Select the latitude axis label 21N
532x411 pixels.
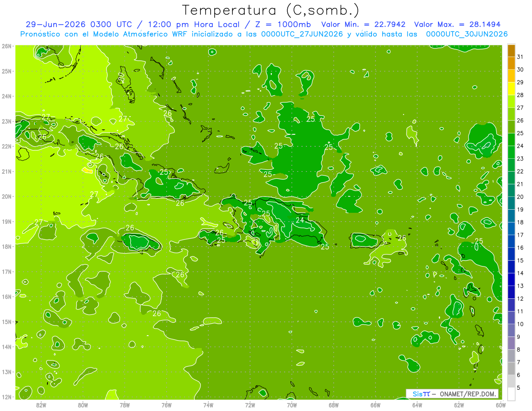7,172
